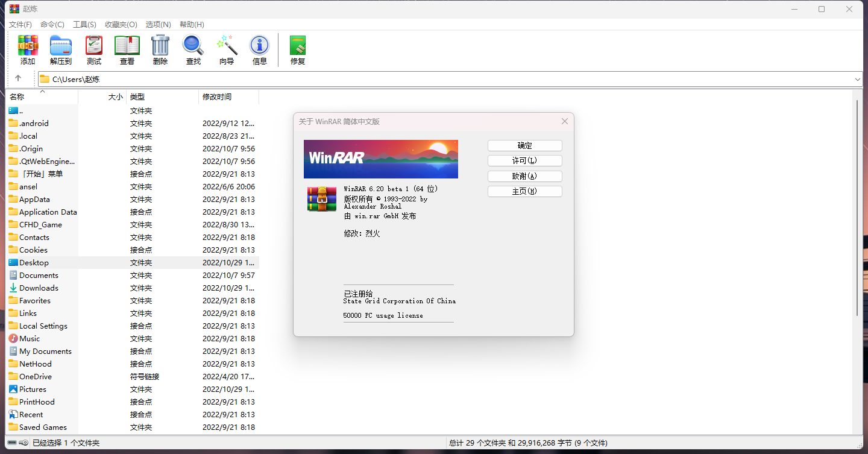Click the Downloads folder green arrow icon
The height and width of the screenshot is (454, 868).
click(13, 288)
